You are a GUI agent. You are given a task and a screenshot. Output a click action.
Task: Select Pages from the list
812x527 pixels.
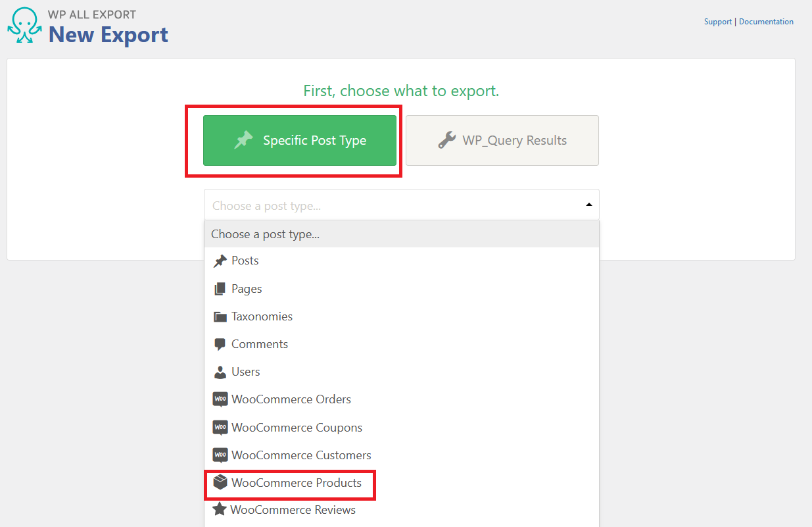pyautogui.click(x=402, y=289)
